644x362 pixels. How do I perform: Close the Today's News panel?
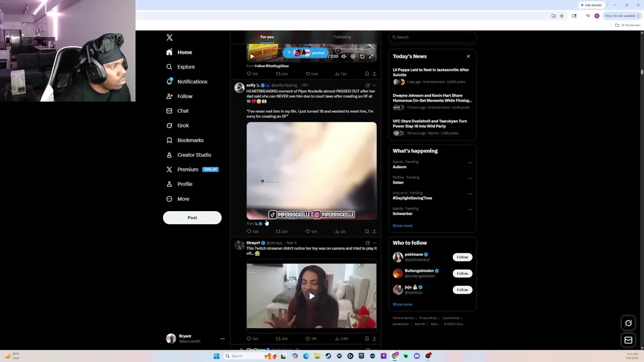click(468, 56)
